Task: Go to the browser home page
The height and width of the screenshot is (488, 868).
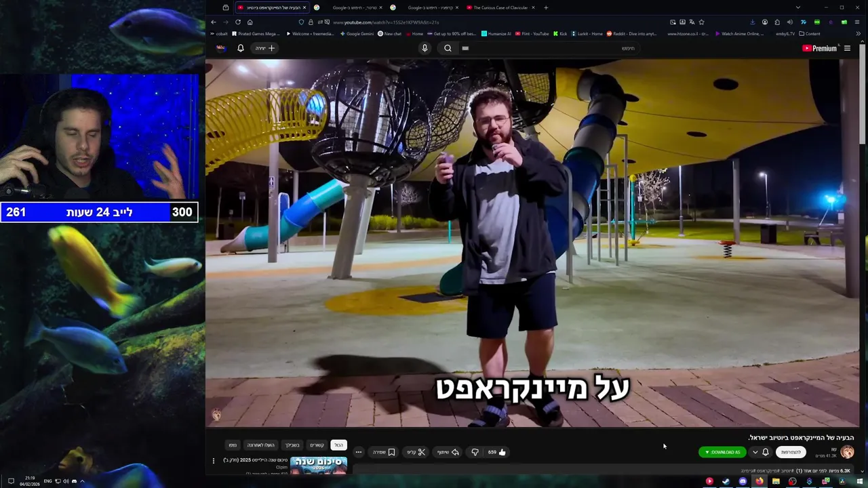Action: 250,22
